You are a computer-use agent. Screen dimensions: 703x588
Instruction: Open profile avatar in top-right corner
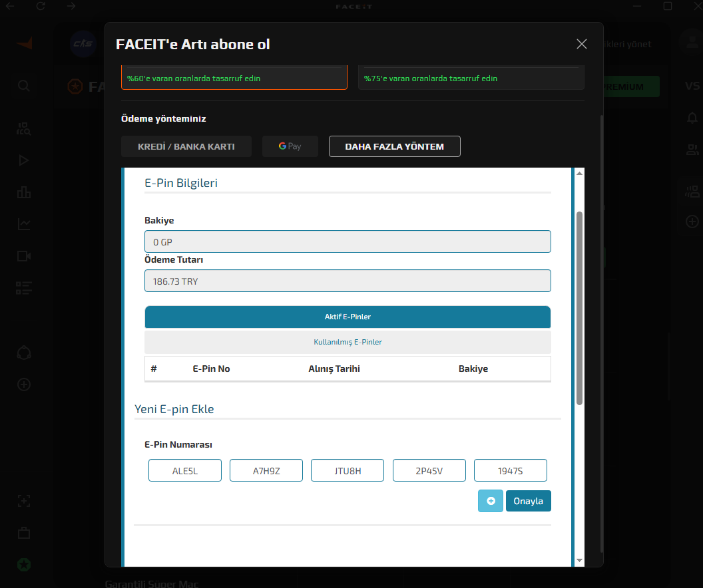point(692,41)
